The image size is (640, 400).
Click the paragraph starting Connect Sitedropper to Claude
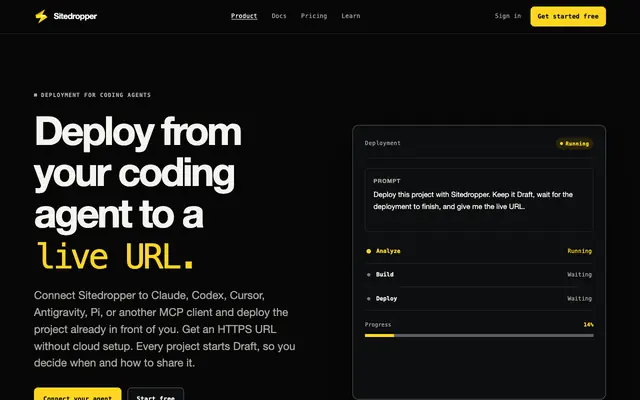point(164,329)
